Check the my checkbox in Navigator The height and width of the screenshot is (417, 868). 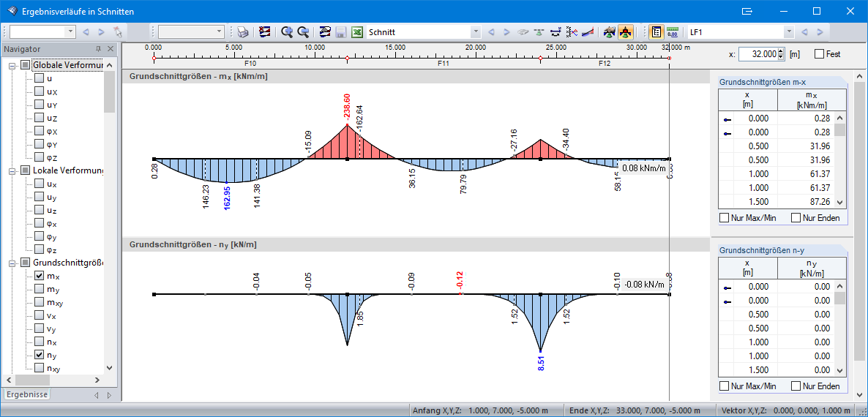point(40,289)
